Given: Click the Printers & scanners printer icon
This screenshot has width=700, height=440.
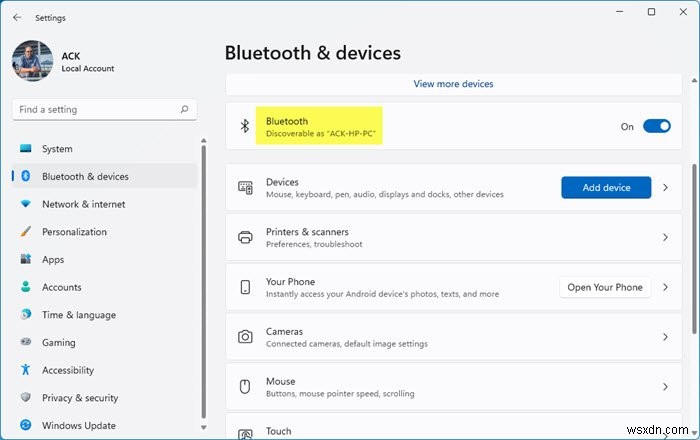Looking at the screenshot, I should tap(245, 237).
